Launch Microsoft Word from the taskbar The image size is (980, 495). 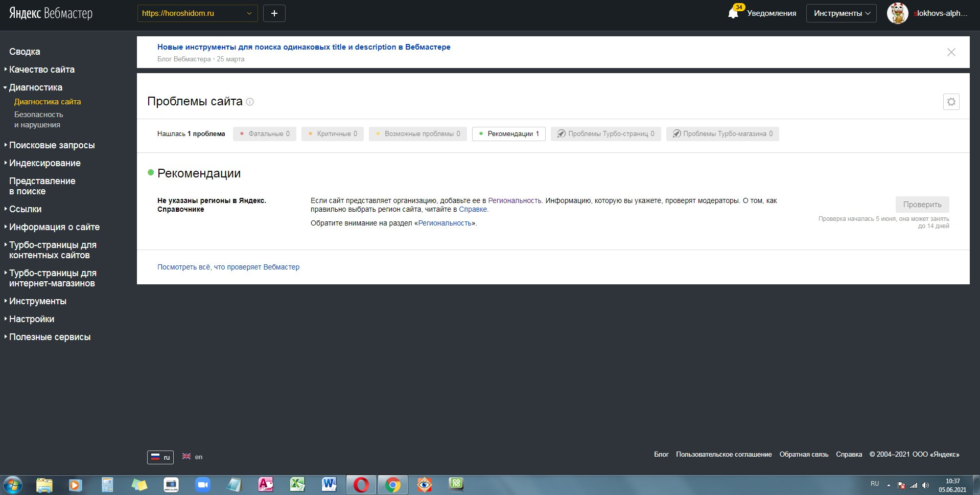329,485
